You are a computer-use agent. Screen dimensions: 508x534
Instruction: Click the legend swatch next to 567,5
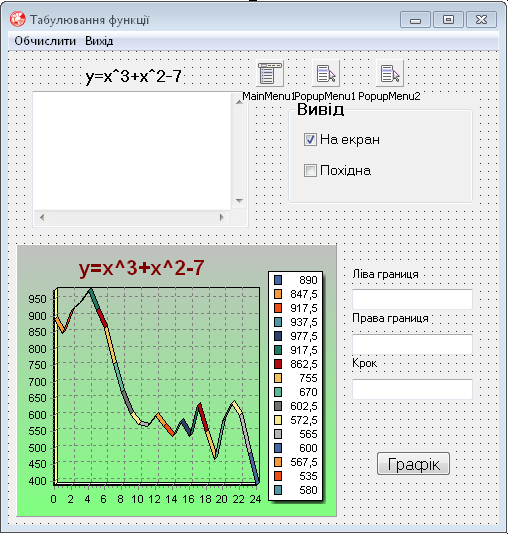[x=278, y=462]
